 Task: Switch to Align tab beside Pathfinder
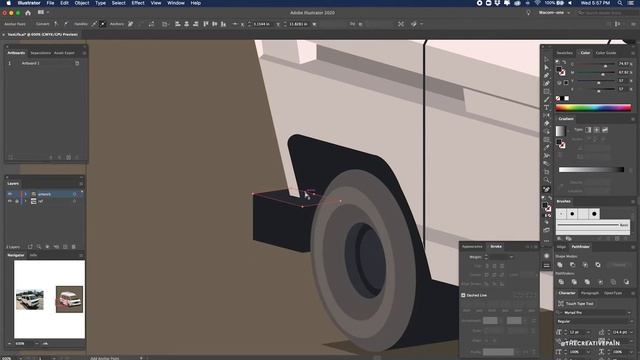(x=561, y=247)
